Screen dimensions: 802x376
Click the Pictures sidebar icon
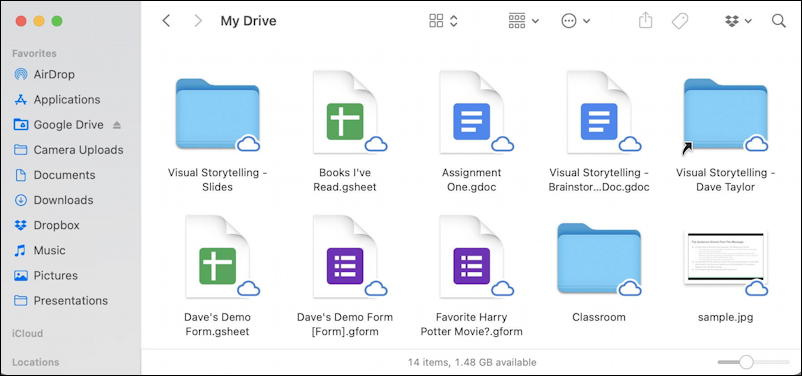(x=21, y=276)
